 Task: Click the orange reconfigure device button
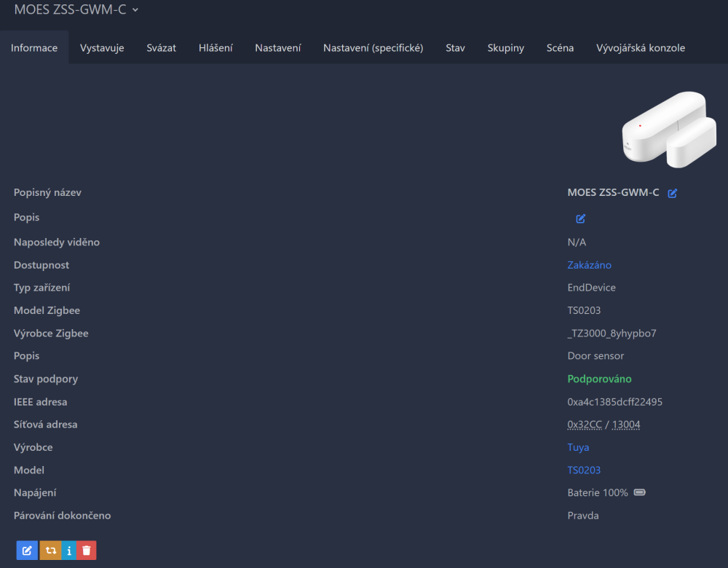coord(50,551)
